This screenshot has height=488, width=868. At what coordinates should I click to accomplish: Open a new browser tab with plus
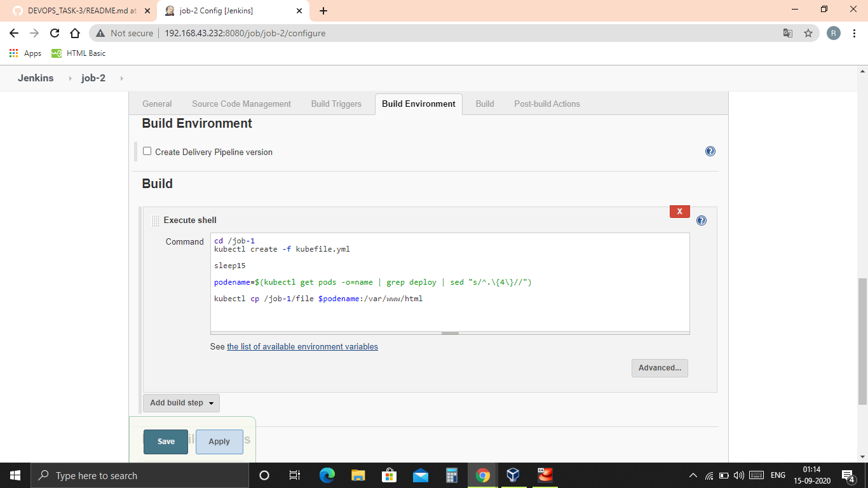(x=323, y=11)
